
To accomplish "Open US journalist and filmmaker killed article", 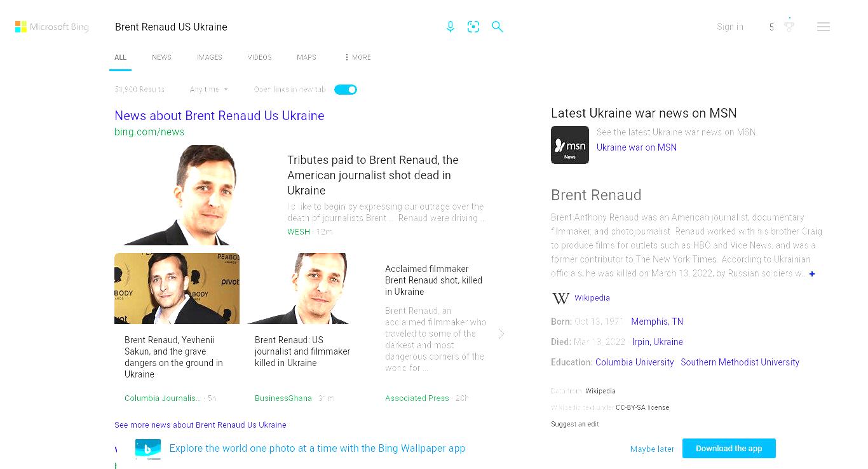I will 302,351.
